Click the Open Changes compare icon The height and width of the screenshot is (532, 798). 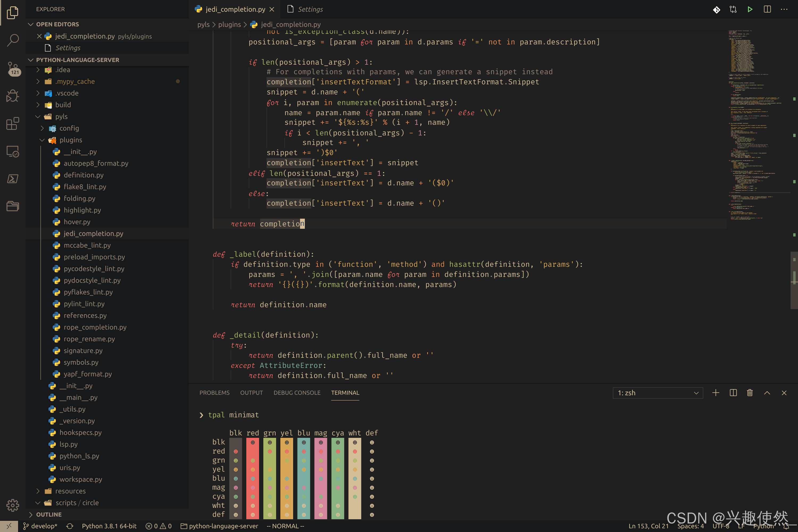point(733,10)
